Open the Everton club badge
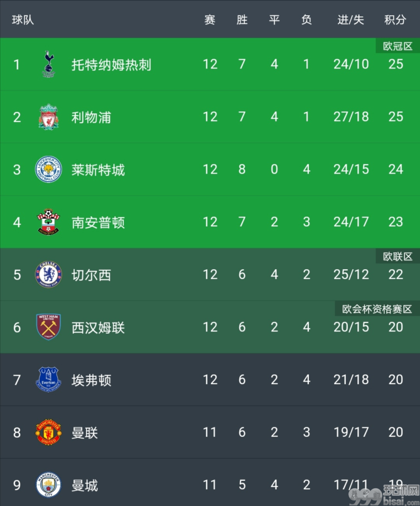This screenshot has width=420, height=506. 49,379
